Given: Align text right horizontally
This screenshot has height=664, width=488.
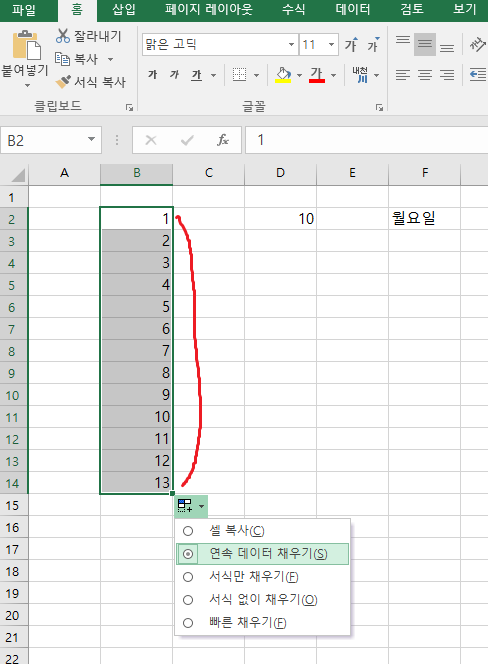Looking at the screenshot, I should (x=447, y=75).
